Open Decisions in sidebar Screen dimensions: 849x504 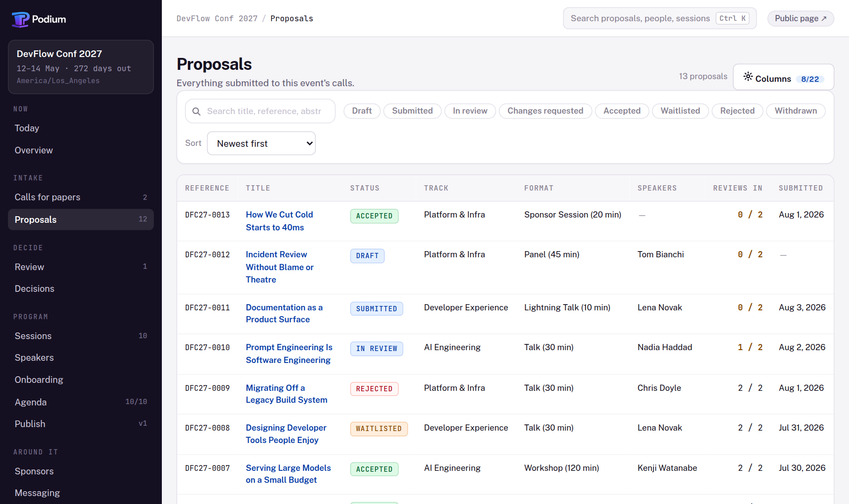coord(81,289)
